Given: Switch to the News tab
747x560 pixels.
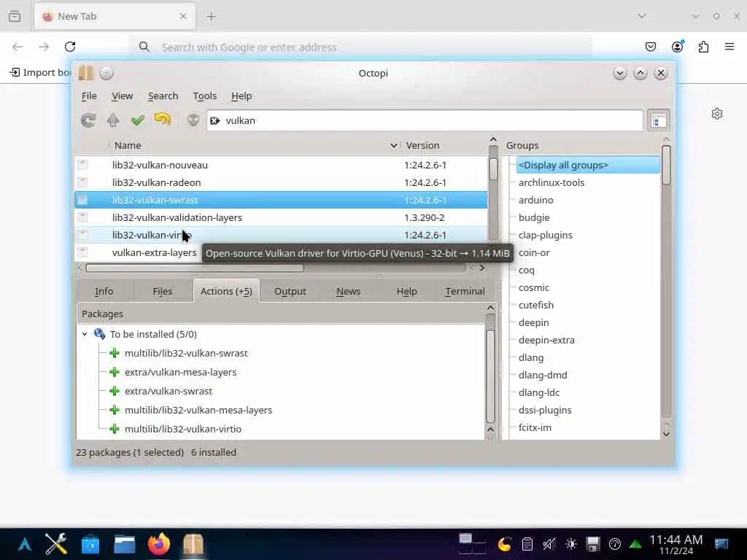Looking at the screenshot, I should point(348,291).
